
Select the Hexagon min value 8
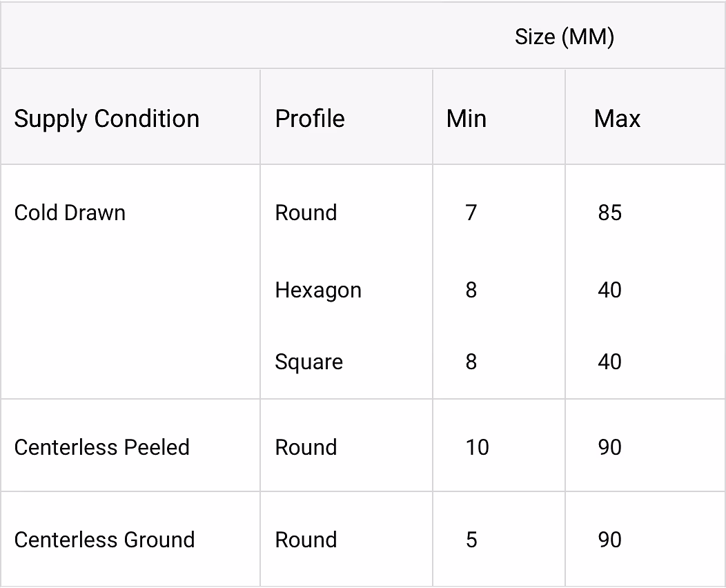tap(471, 290)
